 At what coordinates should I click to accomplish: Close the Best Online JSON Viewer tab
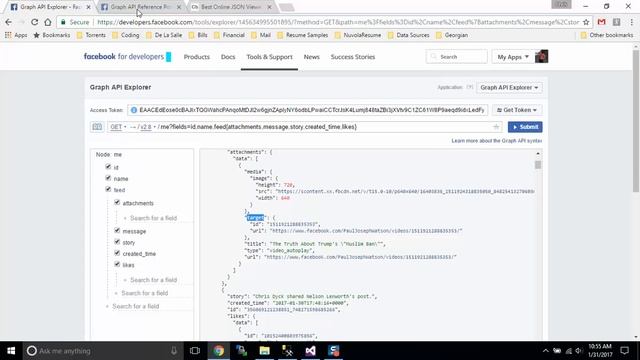pos(269,7)
